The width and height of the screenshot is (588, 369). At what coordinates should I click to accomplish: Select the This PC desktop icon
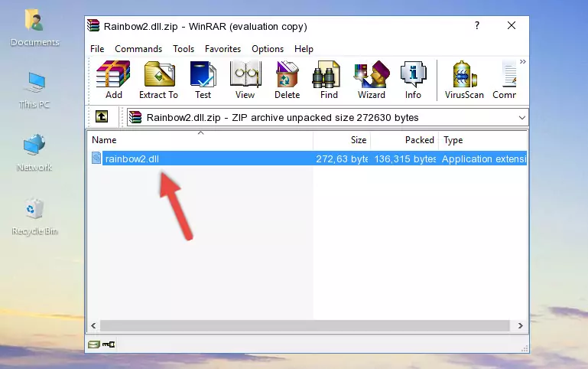coord(34,90)
